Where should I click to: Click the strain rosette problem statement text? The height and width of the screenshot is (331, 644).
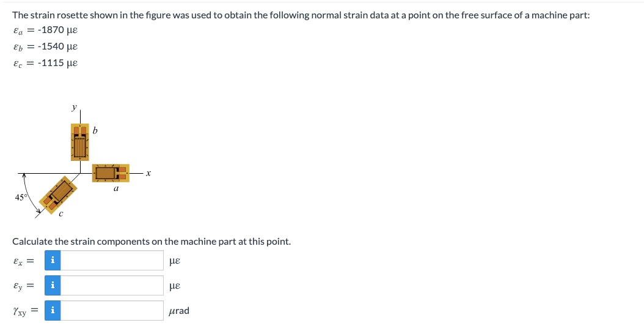point(301,15)
